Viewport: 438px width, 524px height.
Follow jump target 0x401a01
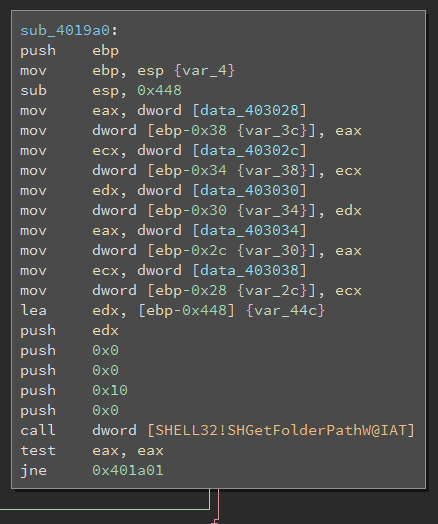pos(128,471)
